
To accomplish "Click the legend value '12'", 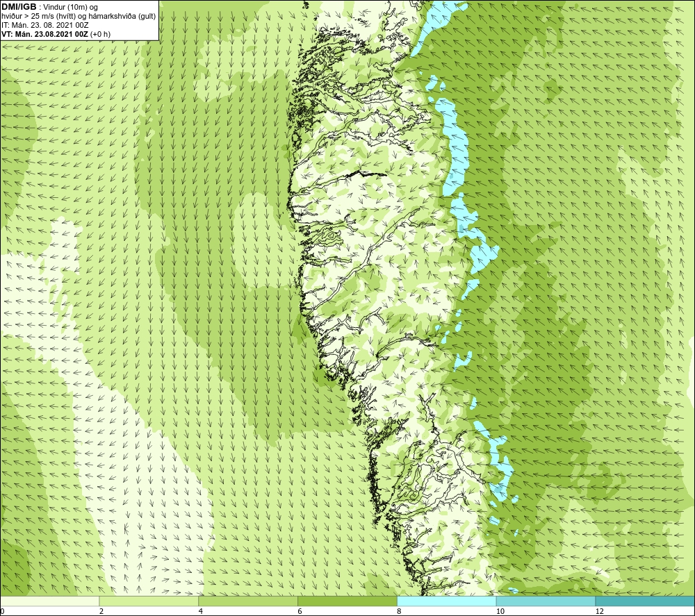I will pos(600,611).
